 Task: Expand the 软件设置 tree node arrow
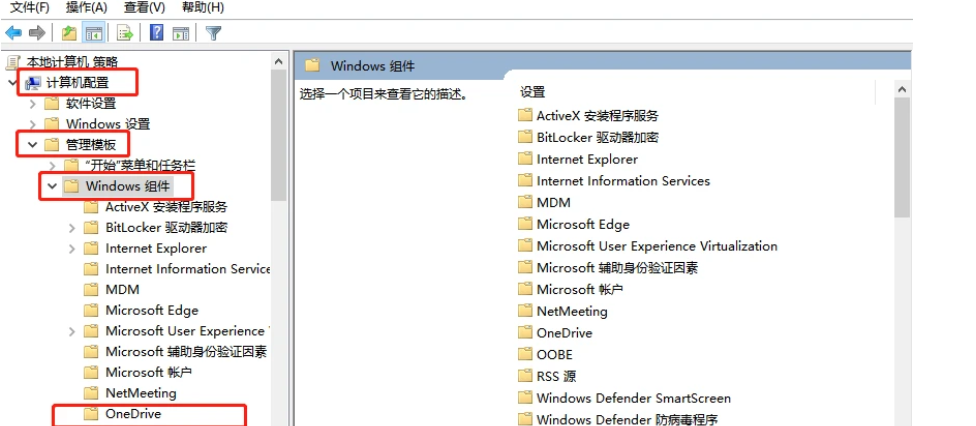tap(33, 104)
